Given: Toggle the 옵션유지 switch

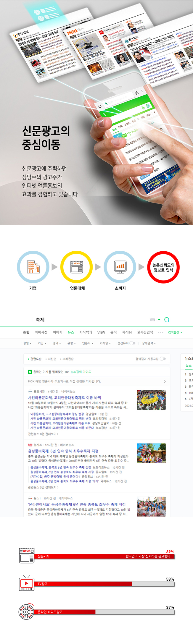Looking at the screenshot, I should point(132,343).
